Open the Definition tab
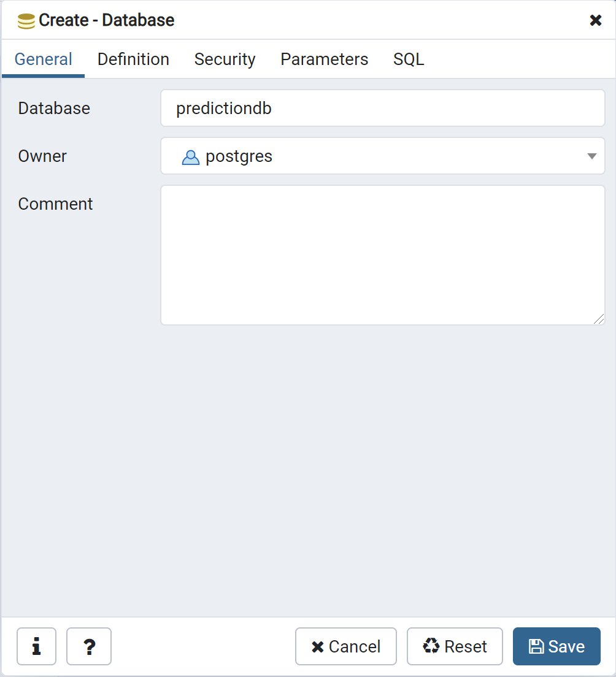Image resolution: width=616 pixels, height=677 pixels. coord(133,59)
